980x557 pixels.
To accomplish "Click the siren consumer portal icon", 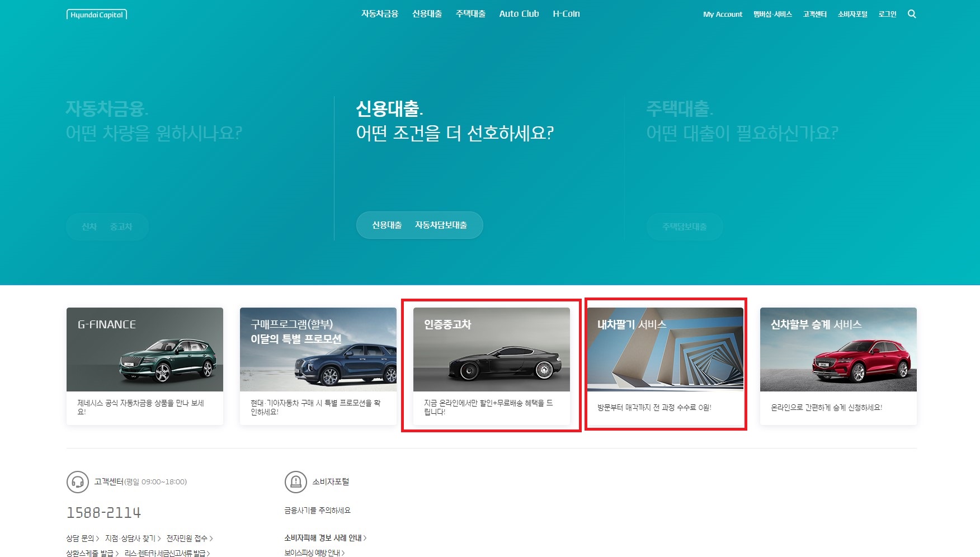I will click(296, 482).
